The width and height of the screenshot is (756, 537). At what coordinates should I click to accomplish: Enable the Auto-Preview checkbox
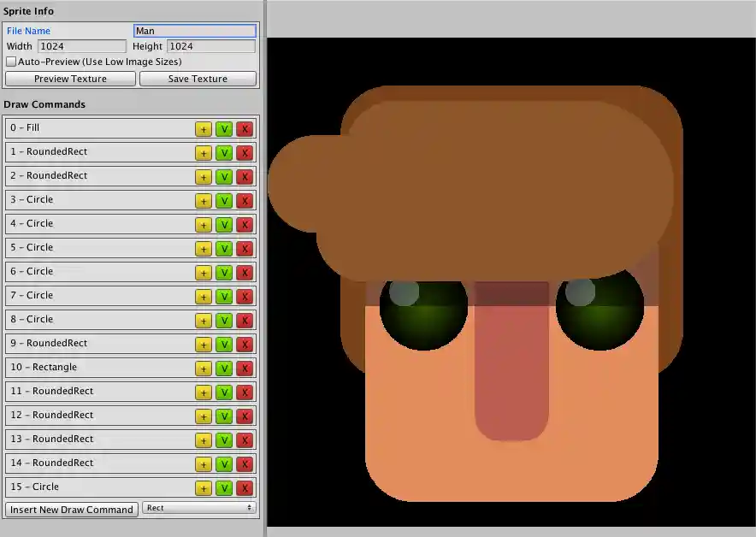pyautogui.click(x=11, y=62)
